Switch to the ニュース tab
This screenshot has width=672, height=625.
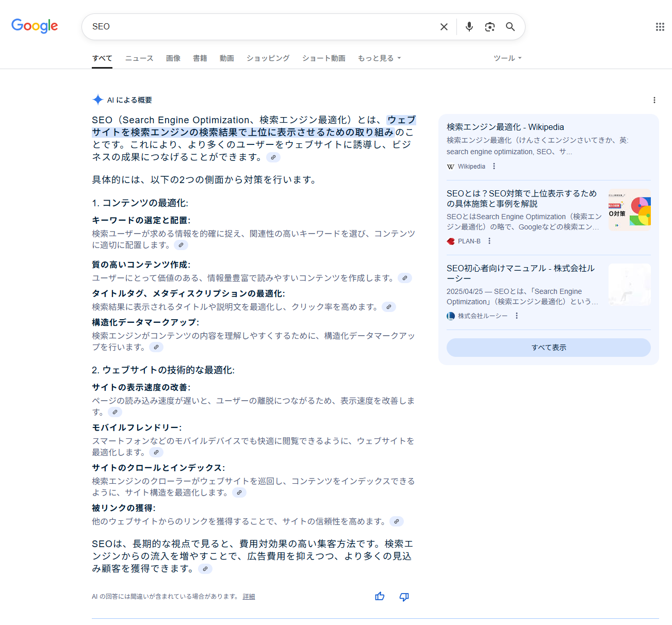click(139, 58)
